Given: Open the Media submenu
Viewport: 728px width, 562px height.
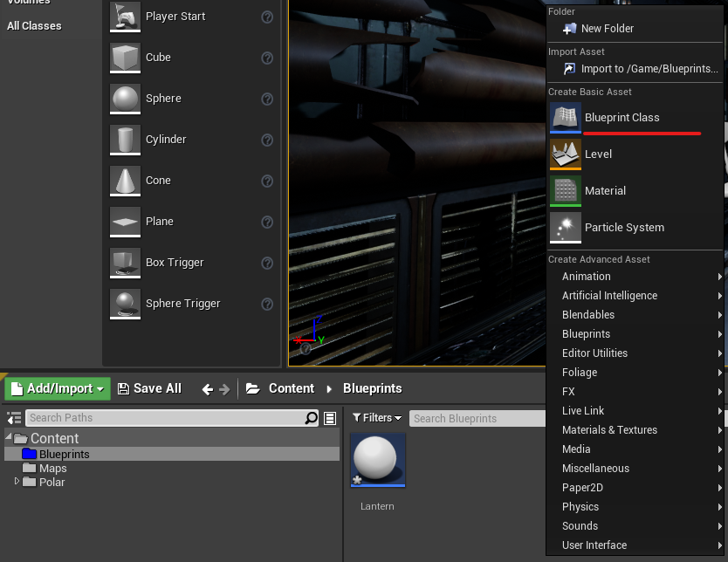Looking at the screenshot, I should (635, 449).
